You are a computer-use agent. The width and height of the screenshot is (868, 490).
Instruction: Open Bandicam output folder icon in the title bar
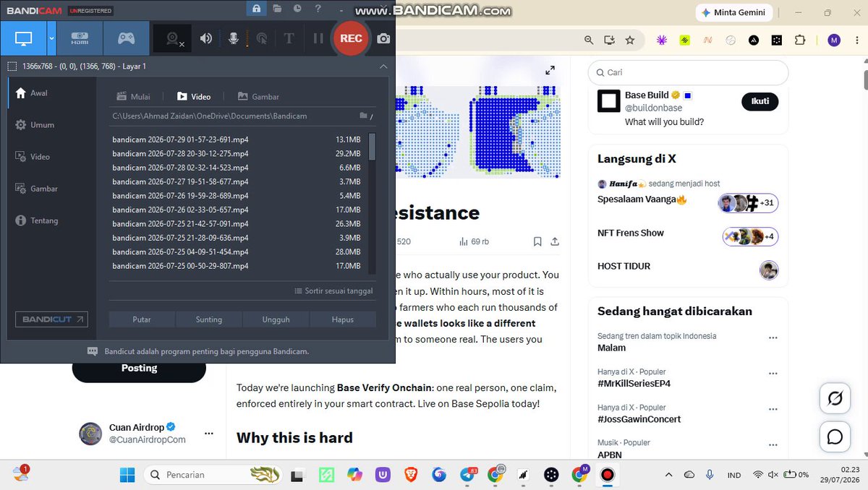(x=278, y=9)
